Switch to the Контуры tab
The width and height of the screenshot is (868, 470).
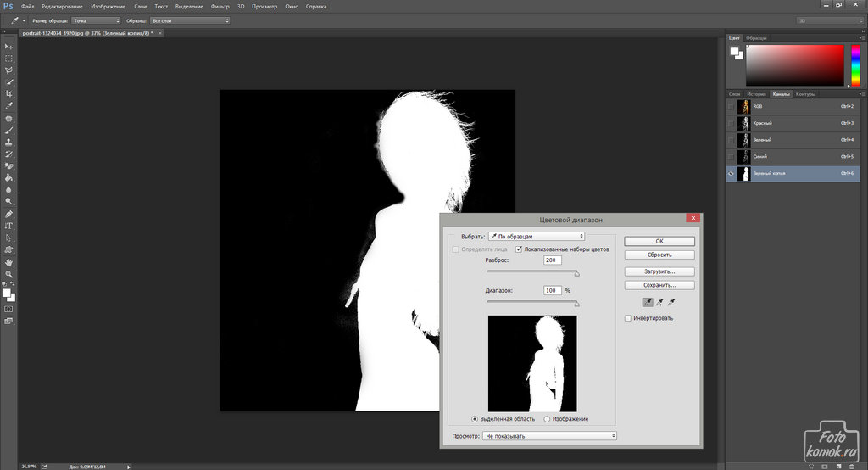tap(805, 94)
